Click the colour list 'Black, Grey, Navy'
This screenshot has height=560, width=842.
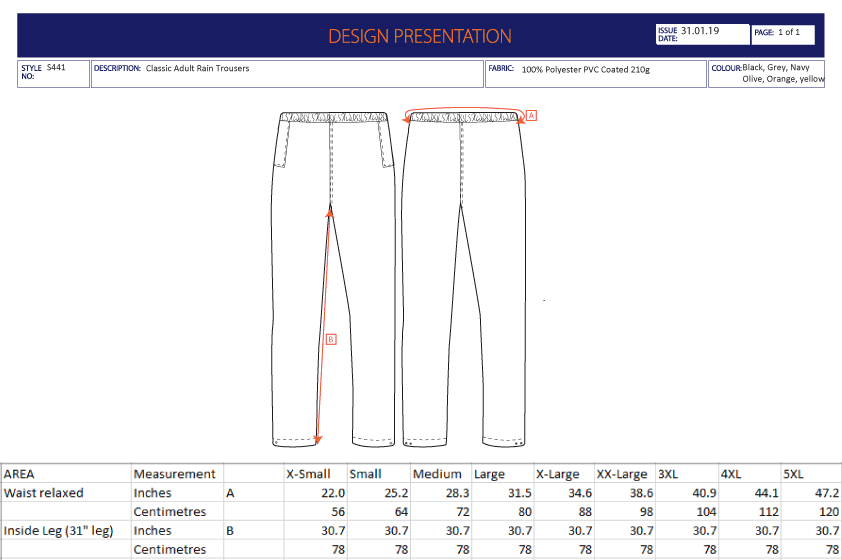776,67
